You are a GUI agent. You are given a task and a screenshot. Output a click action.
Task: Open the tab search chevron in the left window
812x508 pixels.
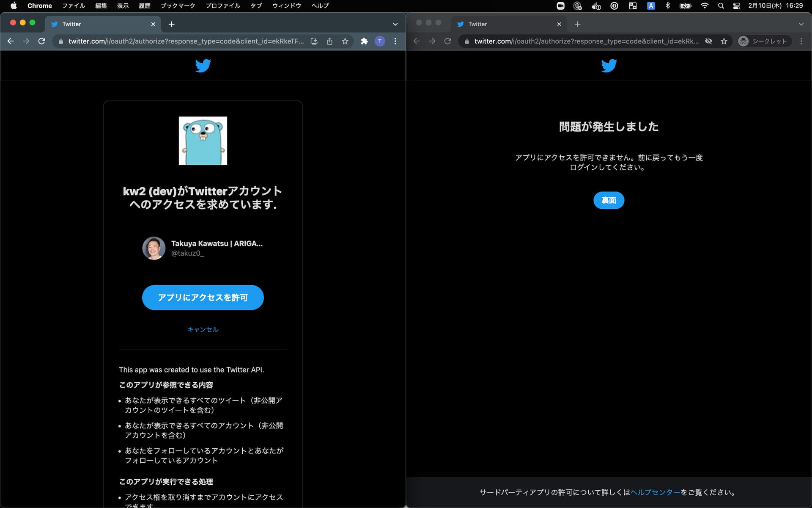[395, 24]
